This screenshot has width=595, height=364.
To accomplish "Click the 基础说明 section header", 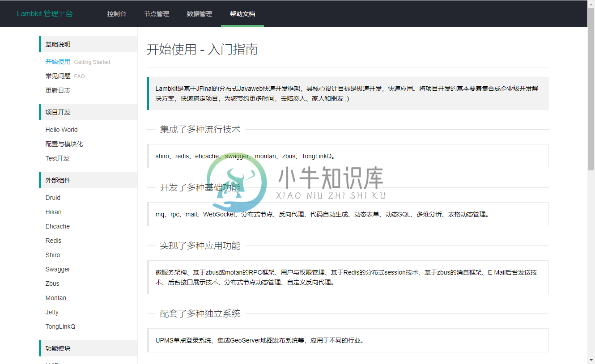I will point(88,44).
